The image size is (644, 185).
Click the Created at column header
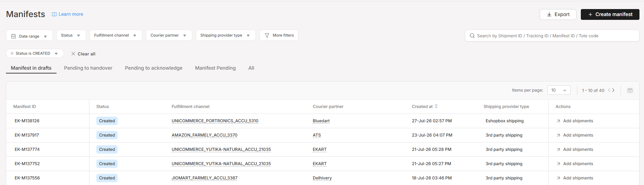(422, 107)
